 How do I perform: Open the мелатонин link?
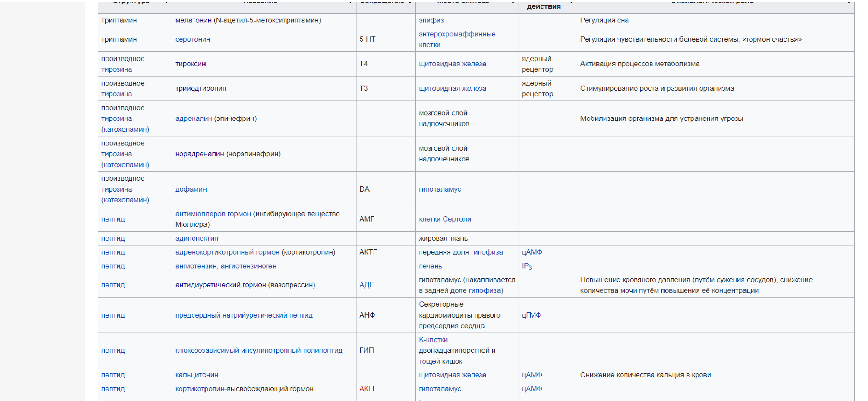point(193,20)
